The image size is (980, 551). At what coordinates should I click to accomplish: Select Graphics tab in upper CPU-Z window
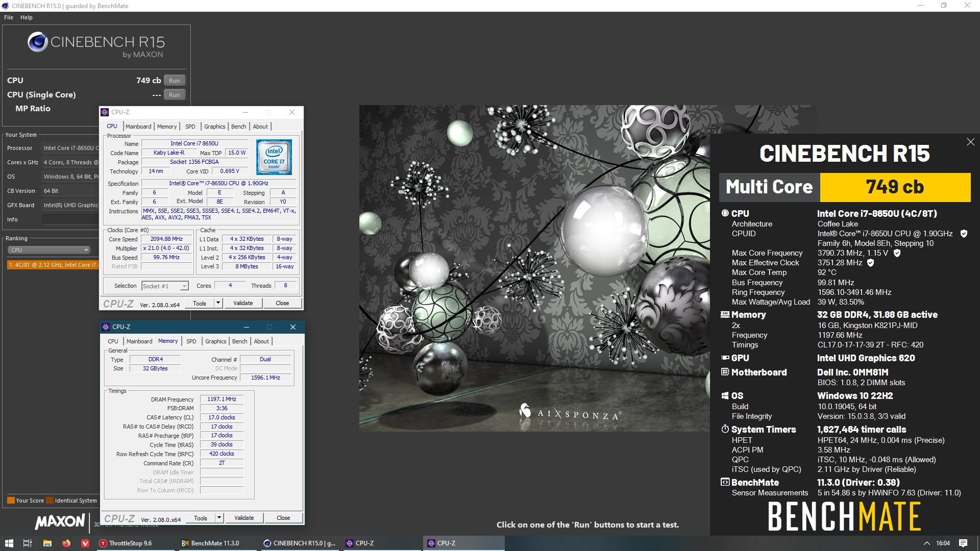214,127
